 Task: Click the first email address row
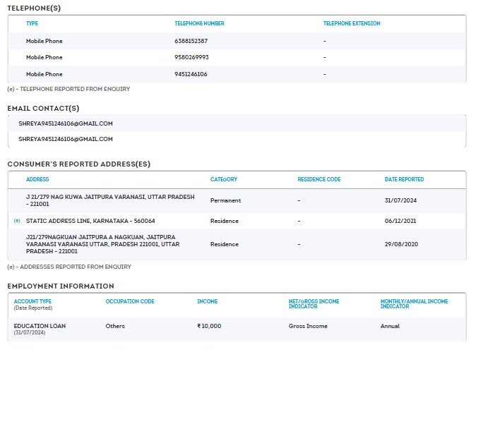pyautogui.click(x=66, y=123)
